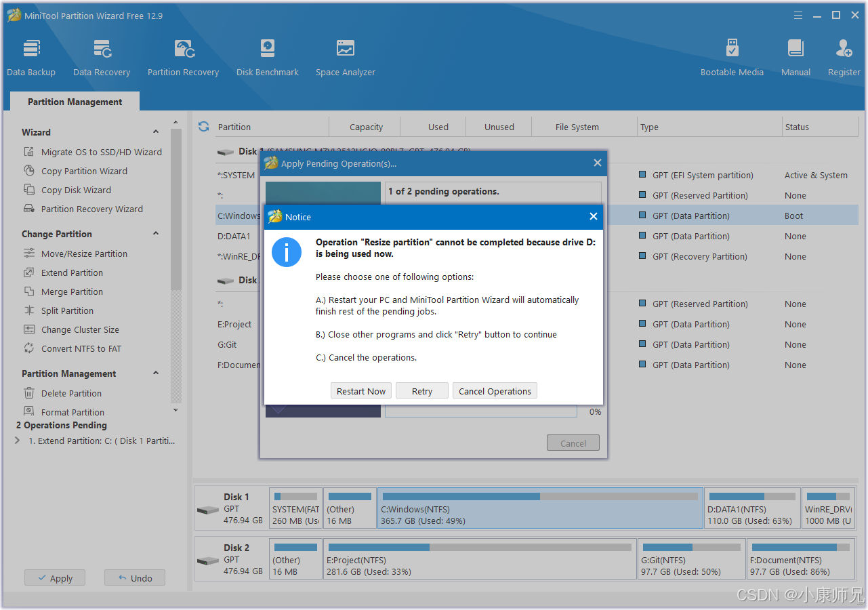The image size is (868, 610).
Task: Switch to Partition Management tab
Action: (x=75, y=102)
